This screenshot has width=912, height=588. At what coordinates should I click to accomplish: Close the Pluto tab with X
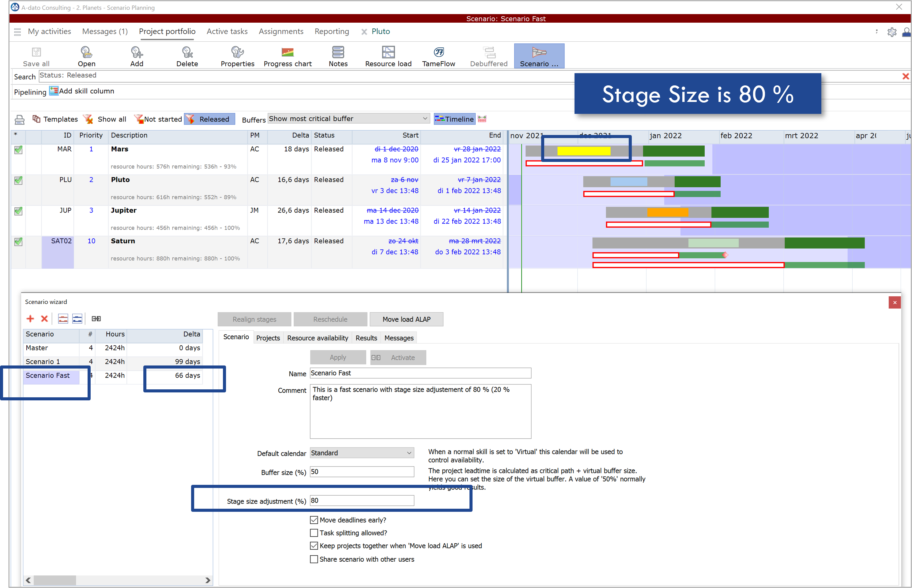[364, 32]
